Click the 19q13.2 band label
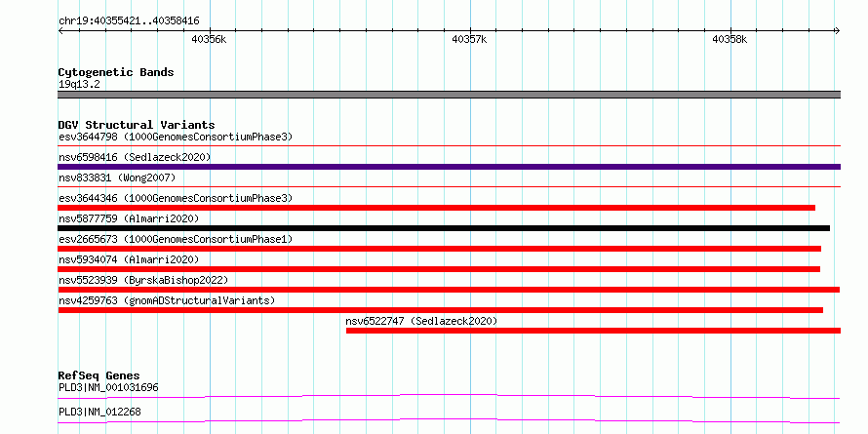868x434 pixels. click(79, 85)
